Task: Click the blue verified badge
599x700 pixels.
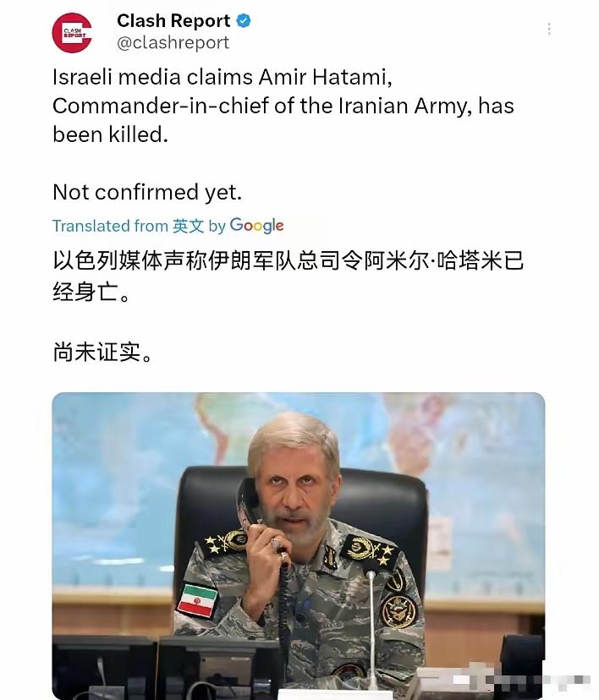Action: point(244,21)
